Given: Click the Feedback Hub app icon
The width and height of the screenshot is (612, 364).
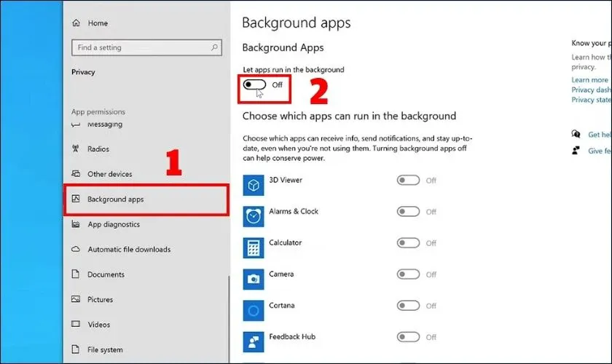Looking at the screenshot, I should click(254, 341).
